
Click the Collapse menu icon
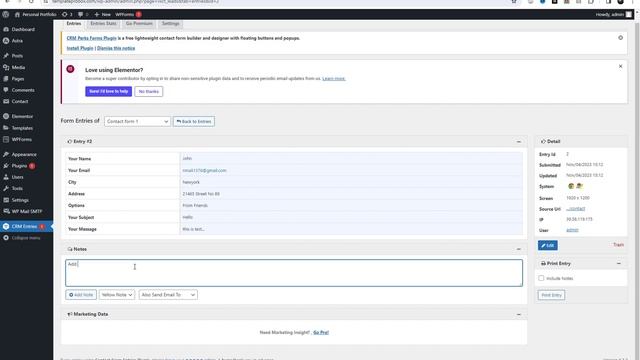pos(6,238)
